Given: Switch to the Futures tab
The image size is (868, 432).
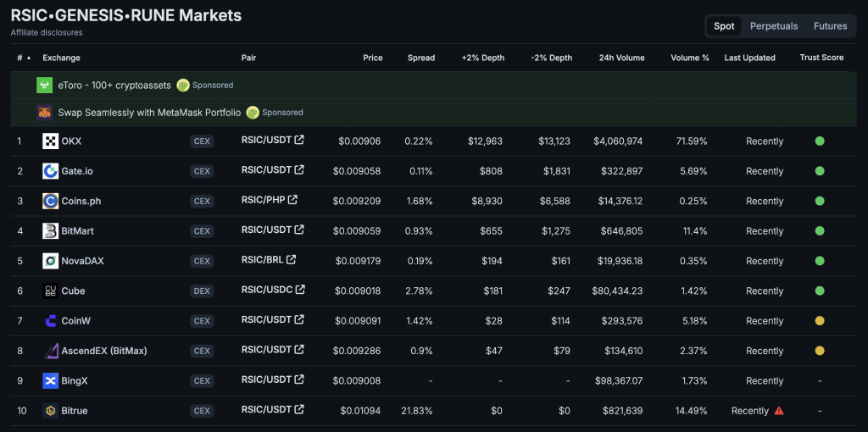Looking at the screenshot, I should (830, 26).
